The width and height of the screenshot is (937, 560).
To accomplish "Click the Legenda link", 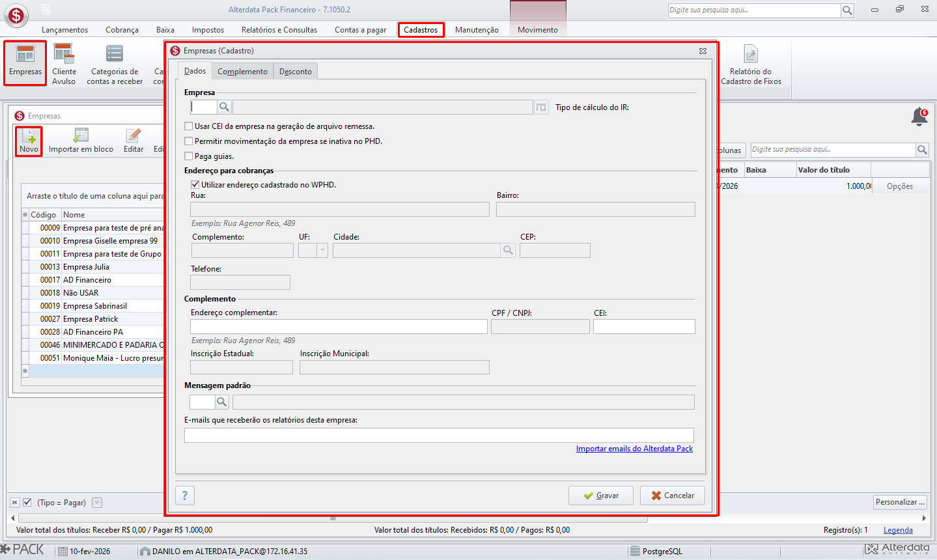I will pyautogui.click(x=898, y=530).
